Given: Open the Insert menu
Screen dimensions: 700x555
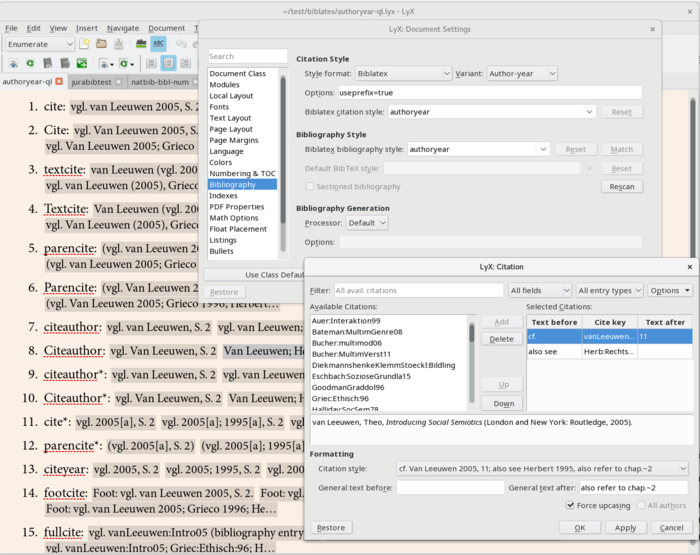Looking at the screenshot, I should 87,28.
